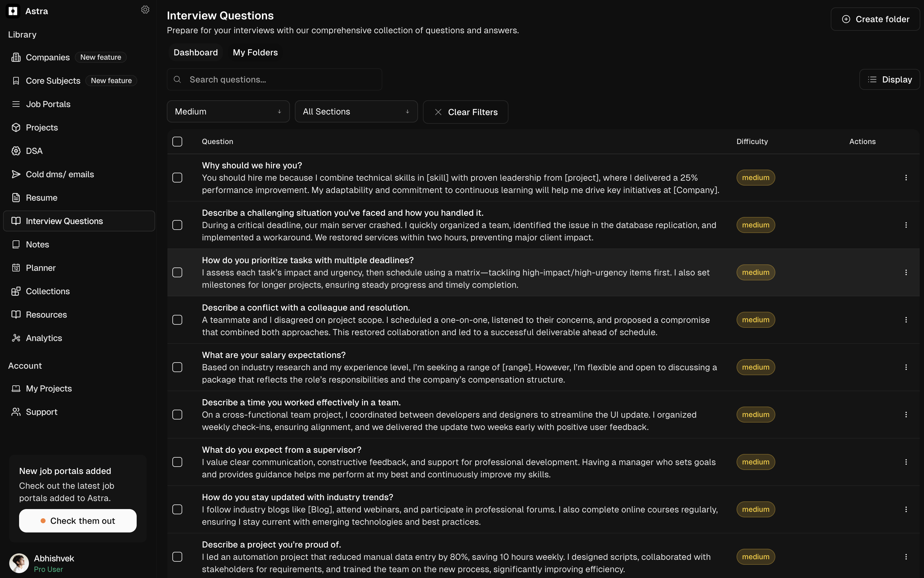Open the Display options menu

[x=889, y=79]
